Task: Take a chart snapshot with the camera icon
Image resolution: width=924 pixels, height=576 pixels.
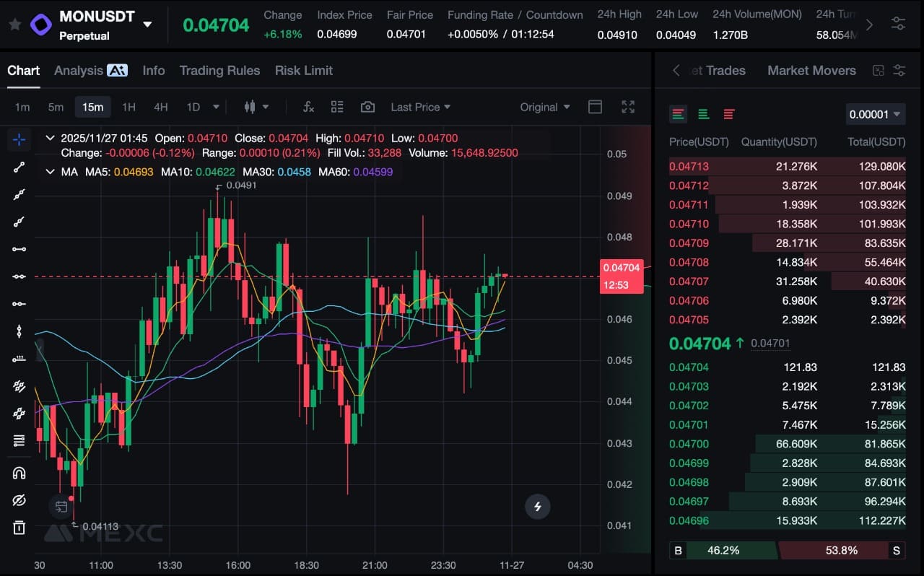Action: (x=367, y=107)
